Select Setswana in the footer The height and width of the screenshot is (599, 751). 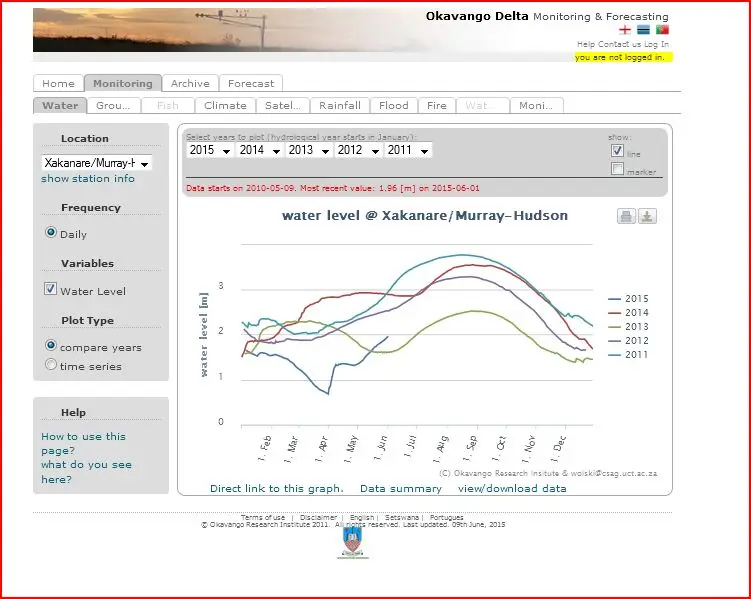tap(401, 517)
